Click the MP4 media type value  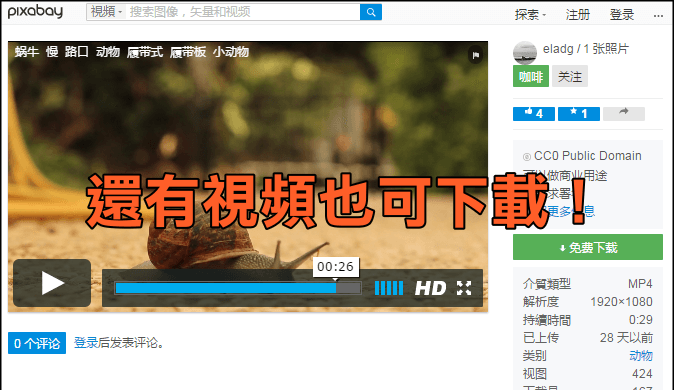pos(640,284)
